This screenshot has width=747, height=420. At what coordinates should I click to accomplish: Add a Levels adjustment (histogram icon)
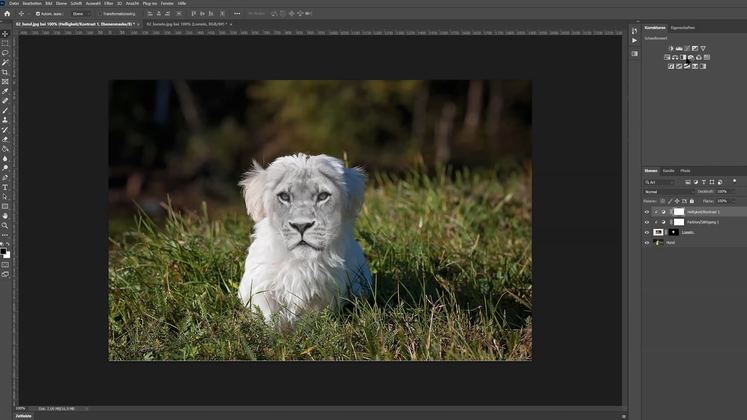pos(679,48)
